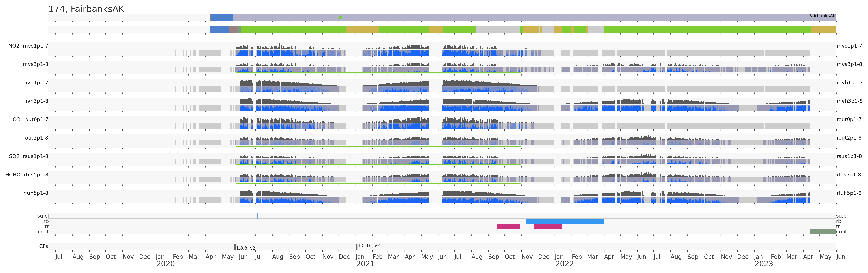Viewport: 868px width, 273px height.
Task: Click the su.cl blue tick marker
Action: pos(257,216)
